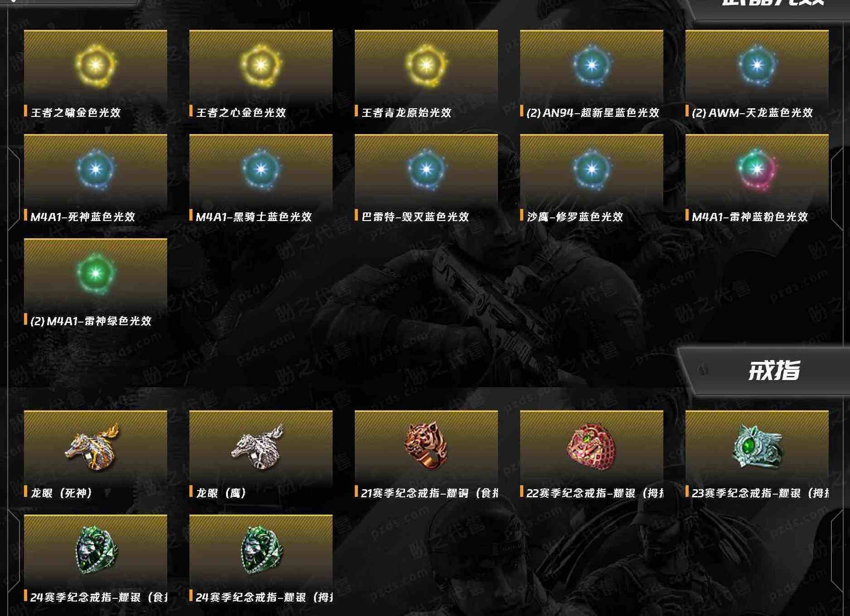Pick the AWM-天龙蓝色光效 blue glow icon
Image resolution: width=850 pixels, height=616 pixels.
[757, 66]
